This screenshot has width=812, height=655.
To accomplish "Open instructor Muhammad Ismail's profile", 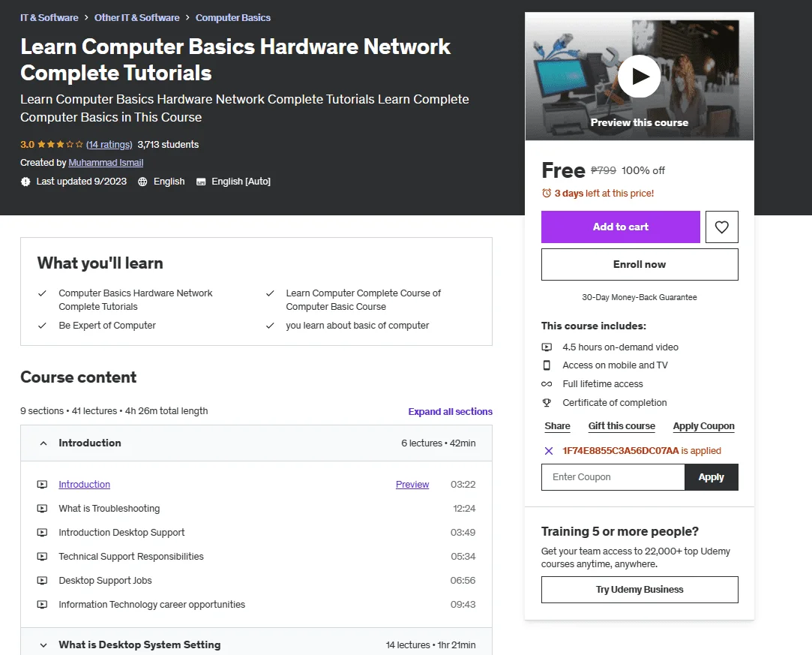I will pos(106,163).
